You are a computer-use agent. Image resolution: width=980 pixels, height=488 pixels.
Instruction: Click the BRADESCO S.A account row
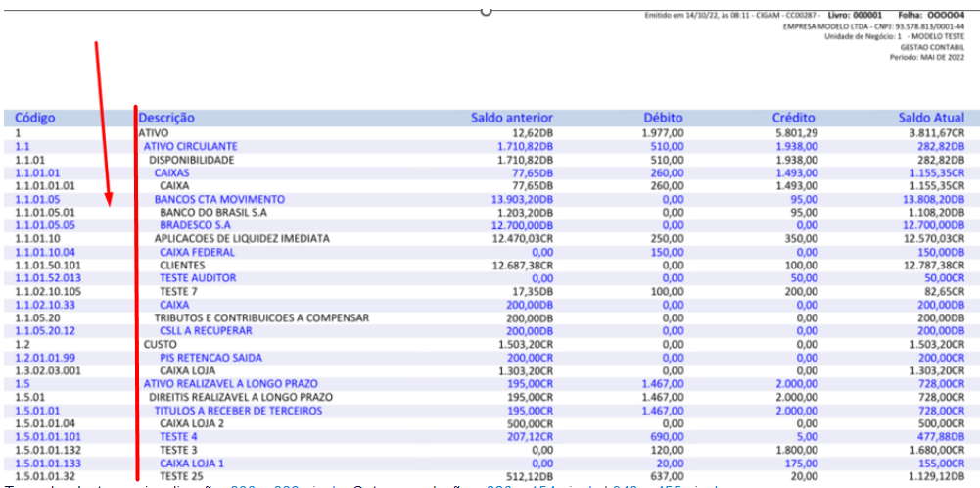click(490, 225)
